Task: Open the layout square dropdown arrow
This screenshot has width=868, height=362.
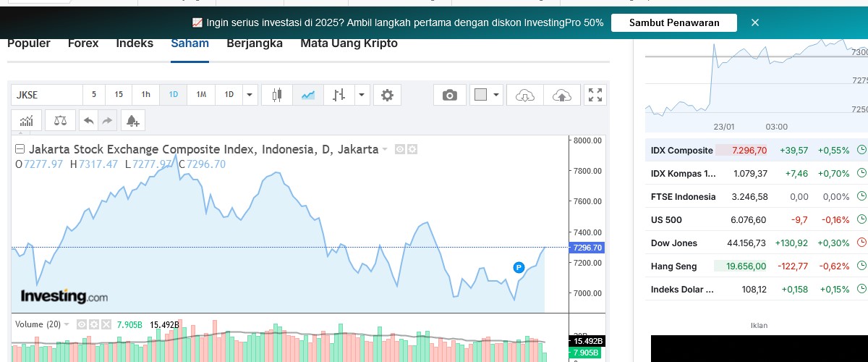Action: [x=496, y=94]
